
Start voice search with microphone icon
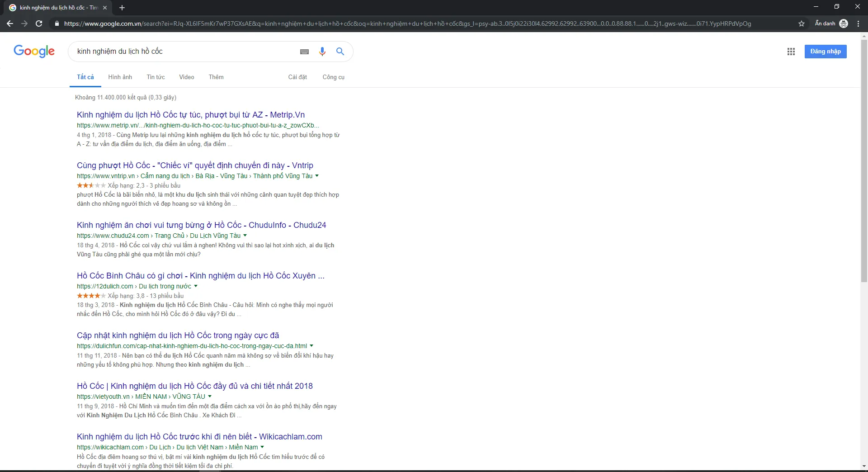tap(322, 52)
